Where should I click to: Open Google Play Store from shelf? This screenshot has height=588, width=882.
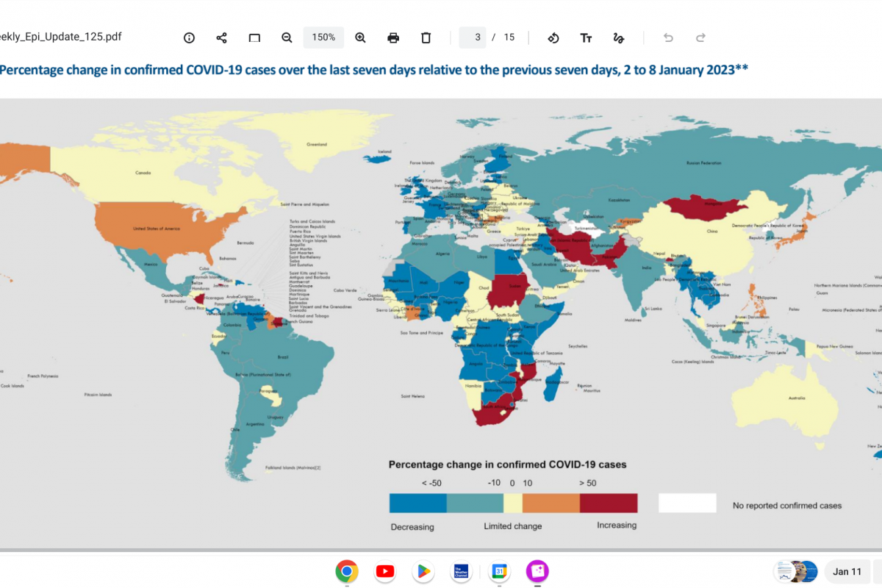click(x=423, y=571)
